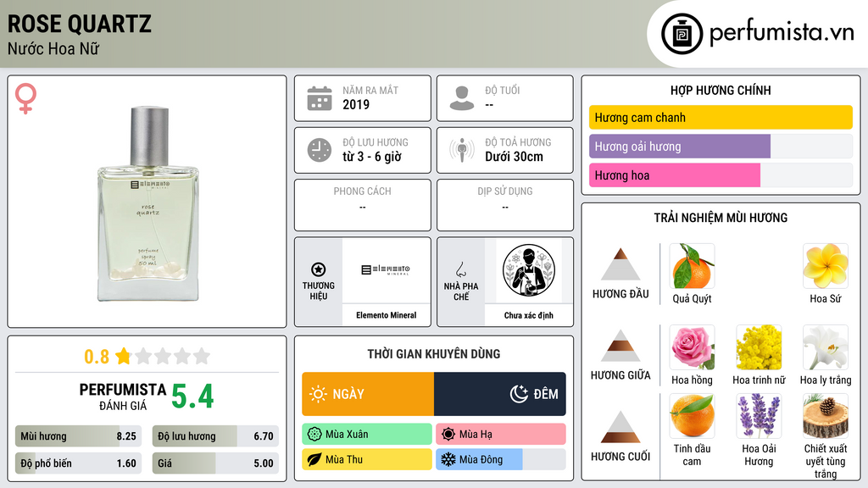Click the Hương oải hương accord bar
This screenshot has height=488, width=868.
(x=721, y=146)
